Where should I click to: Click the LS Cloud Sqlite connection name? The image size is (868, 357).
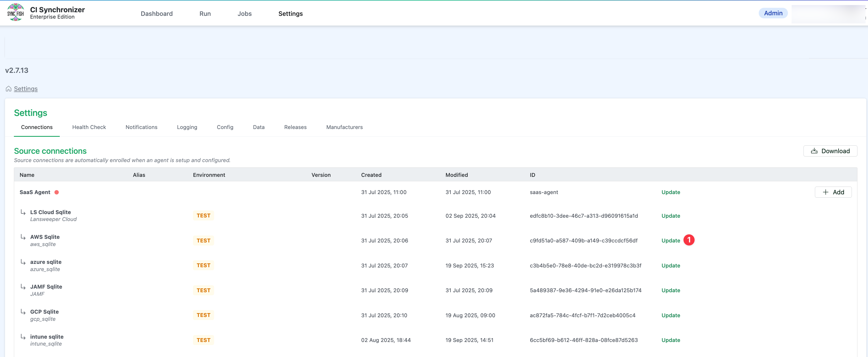click(x=51, y=212)
